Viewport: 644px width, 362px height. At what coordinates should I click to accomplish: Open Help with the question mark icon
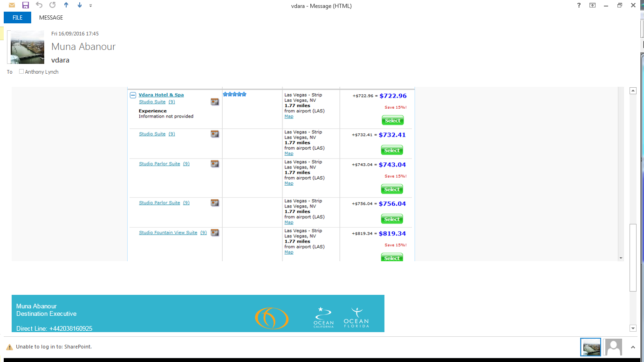coord(579,5)
